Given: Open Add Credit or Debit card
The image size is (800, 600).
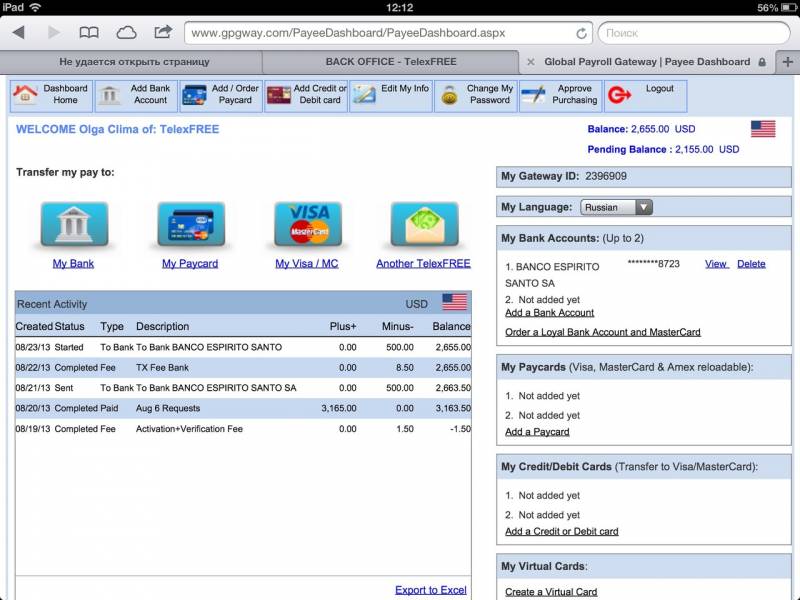Looking at the screenshot, I should point(306,95).
